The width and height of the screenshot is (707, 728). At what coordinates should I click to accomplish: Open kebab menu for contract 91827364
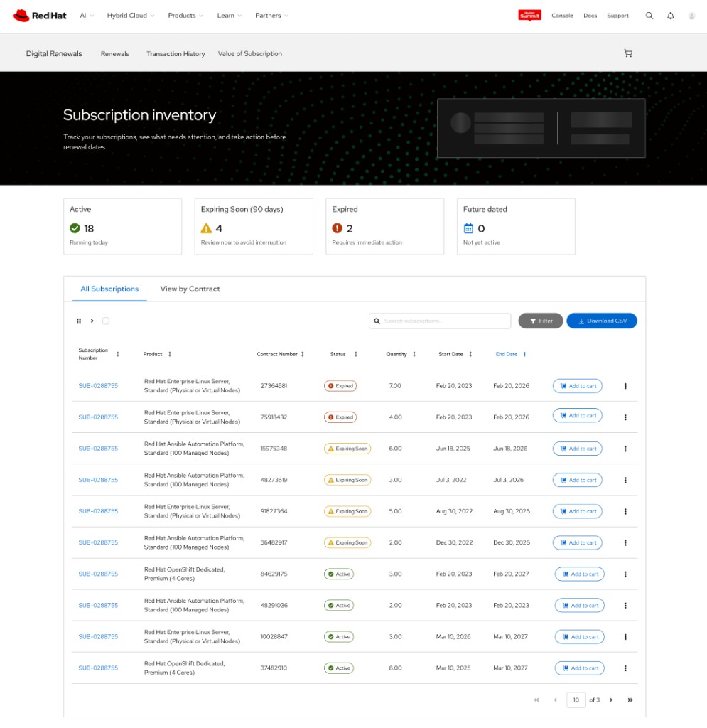(x=625, y=511)
